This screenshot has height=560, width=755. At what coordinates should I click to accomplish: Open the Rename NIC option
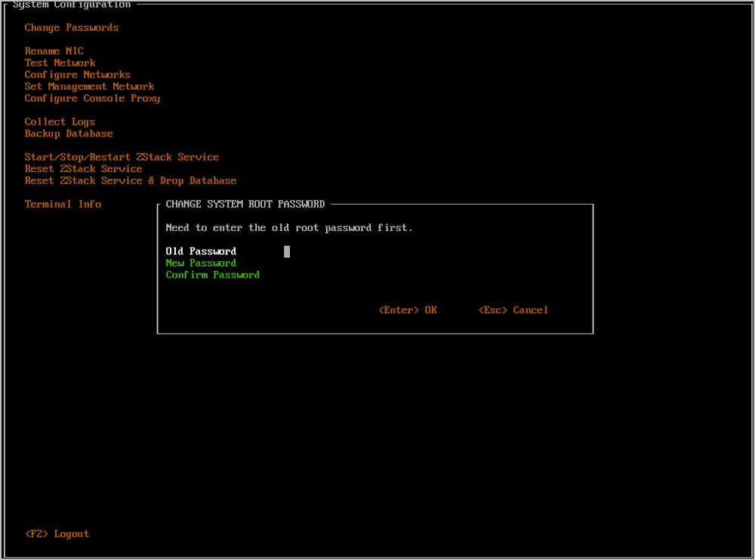pos(54,51)
